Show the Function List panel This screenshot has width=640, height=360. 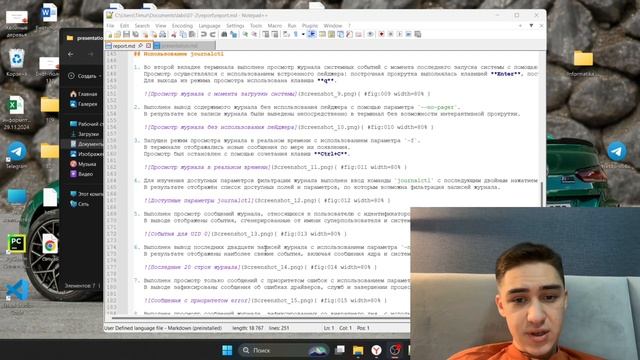click(x=349, y=34)
